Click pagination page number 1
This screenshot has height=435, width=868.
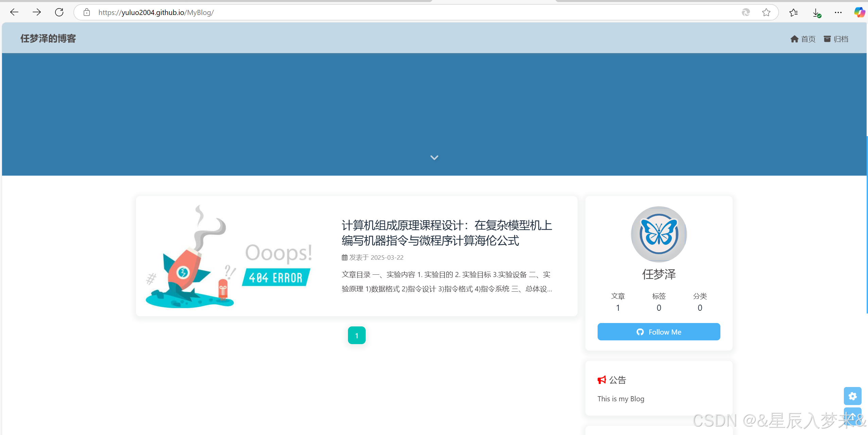point(356,335)
